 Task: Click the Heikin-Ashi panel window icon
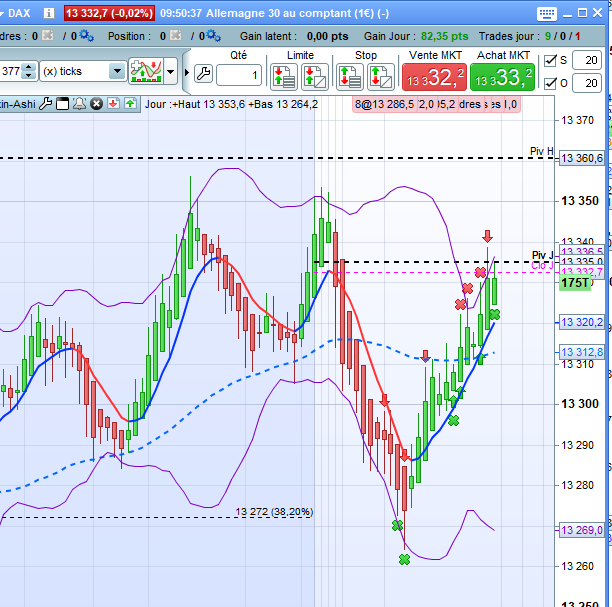[62, 104]
